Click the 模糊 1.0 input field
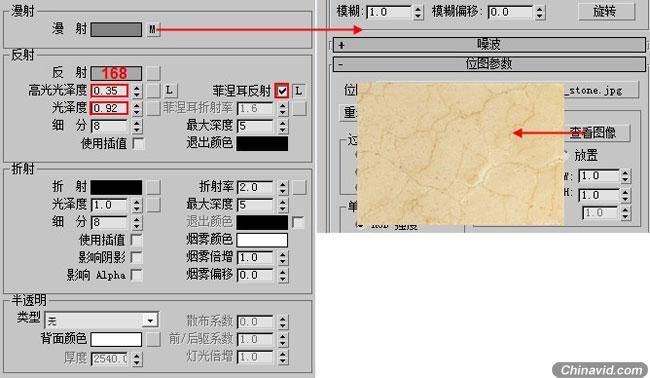The image size is (650, 378). (x=389, y=12)
